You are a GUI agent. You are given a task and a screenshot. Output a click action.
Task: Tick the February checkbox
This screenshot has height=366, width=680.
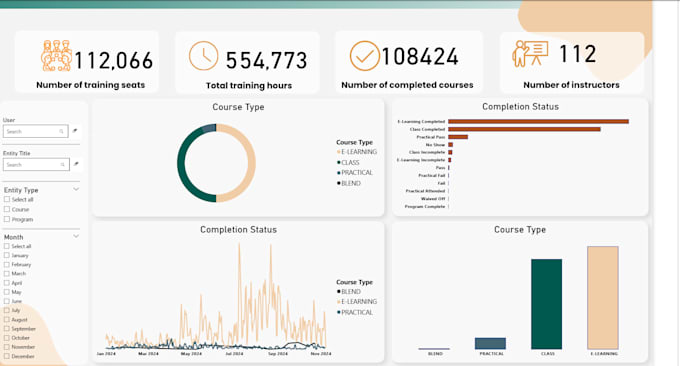point(7,264)
